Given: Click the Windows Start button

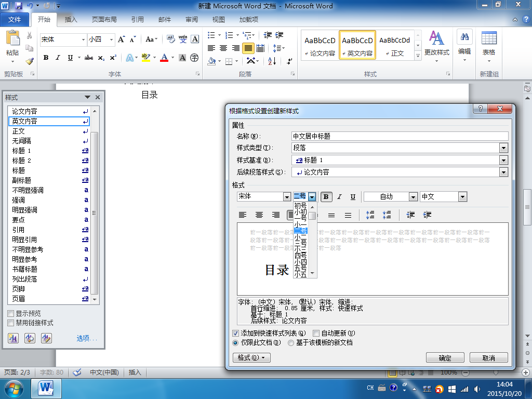Looking at the screenshot, I should click(13, 389).
